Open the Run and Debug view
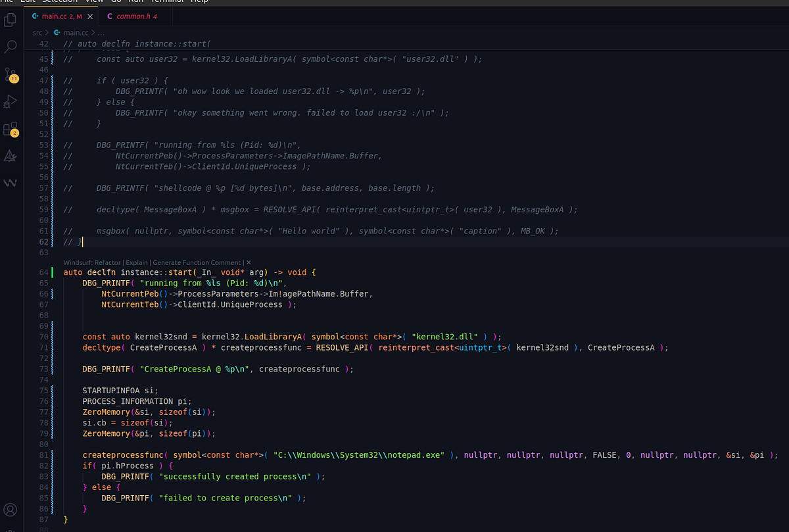The height and width of the screenshot is (532, 789). [x=11, y=102]
